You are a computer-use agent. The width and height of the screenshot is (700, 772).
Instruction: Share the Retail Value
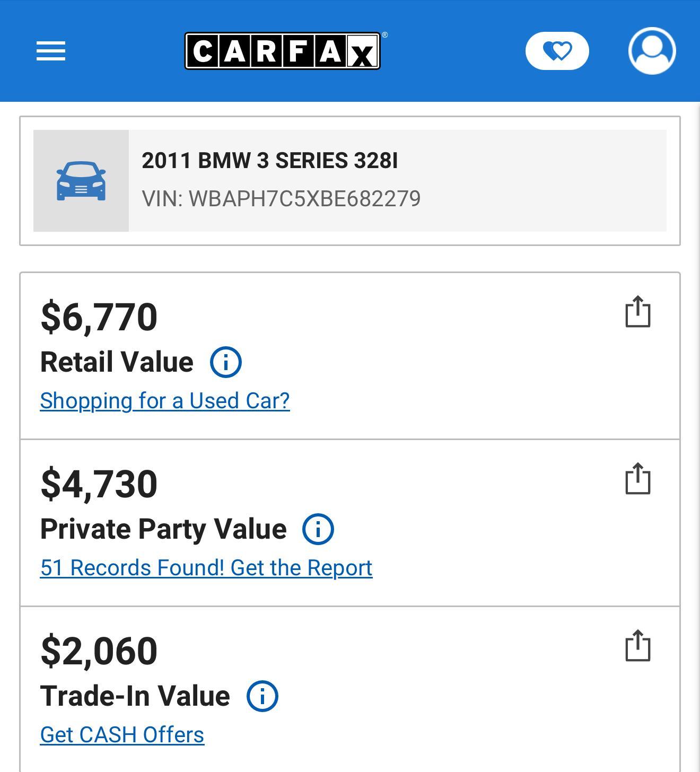coord(638,312)
